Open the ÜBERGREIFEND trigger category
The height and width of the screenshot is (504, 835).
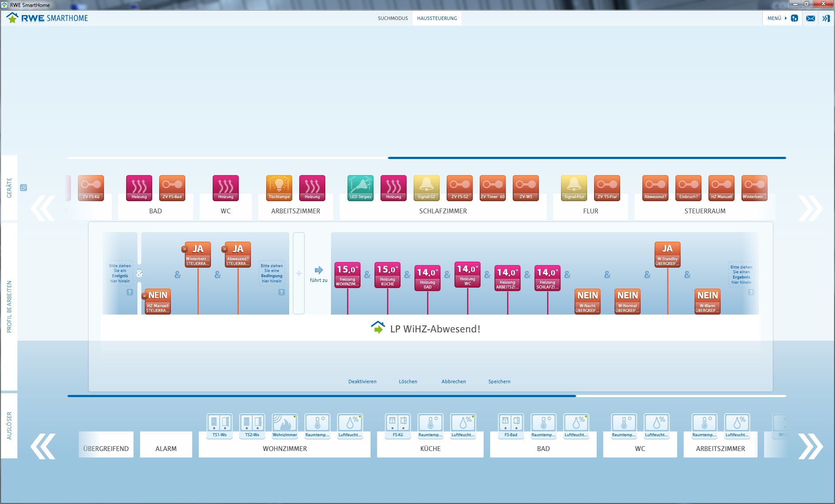pos(106,444)
